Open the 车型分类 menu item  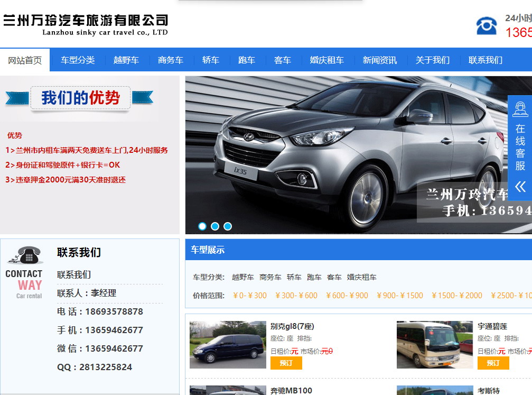(78, 60)
